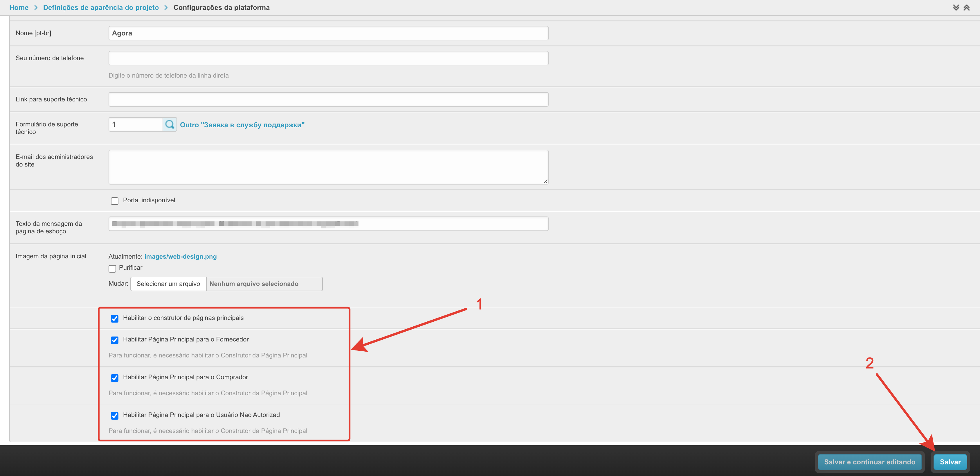980x476 pixels.
Task: Click the E-mail dos administradores textarea
Action: (328, 167)
